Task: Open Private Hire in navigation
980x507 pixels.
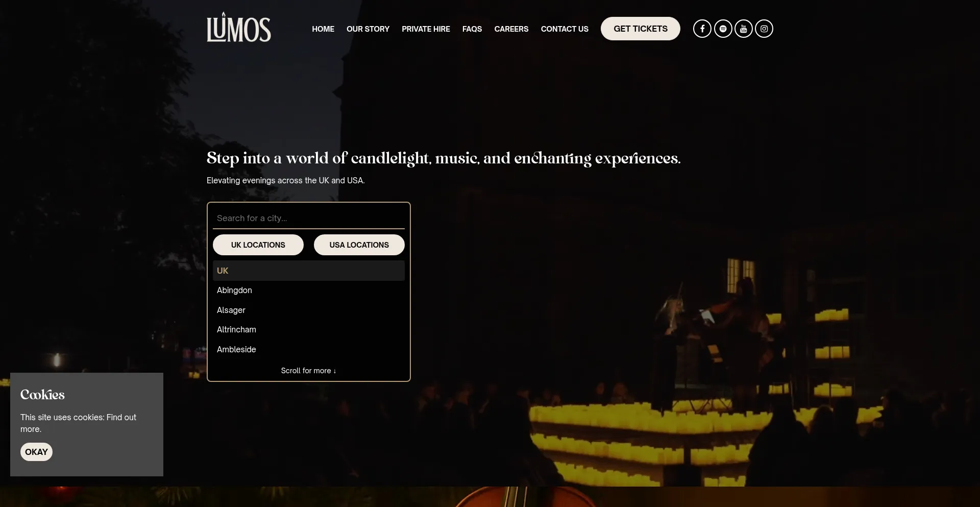Action: coord(426,29)
